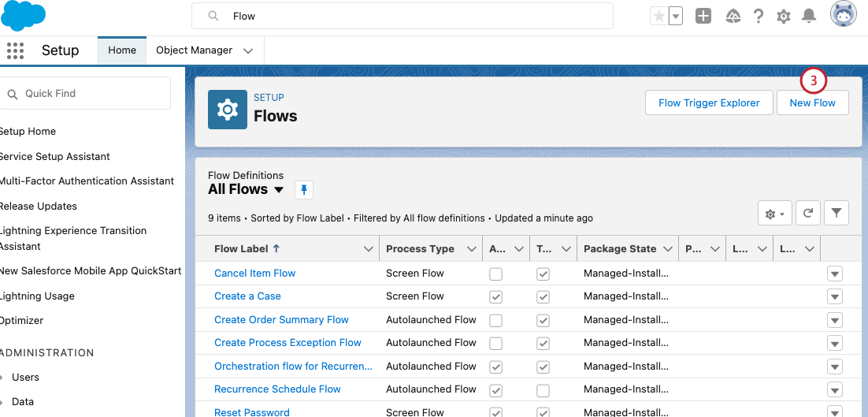Open the Trailhead guidance icon
Image resolution: width=868 pixels, height=417 pixels.
[733, 16]
